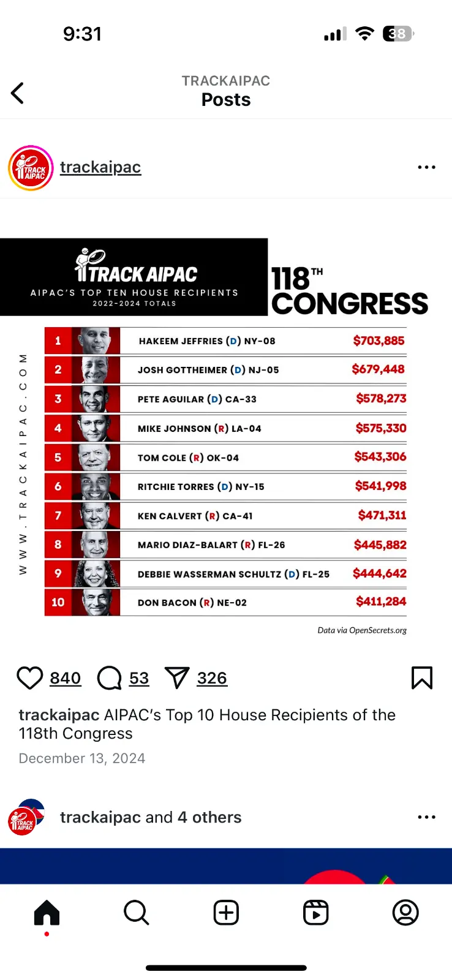The height and width of the screenshot is (980, 452).
Task: Open the Reels tab icon
Action: click(316, 913)
